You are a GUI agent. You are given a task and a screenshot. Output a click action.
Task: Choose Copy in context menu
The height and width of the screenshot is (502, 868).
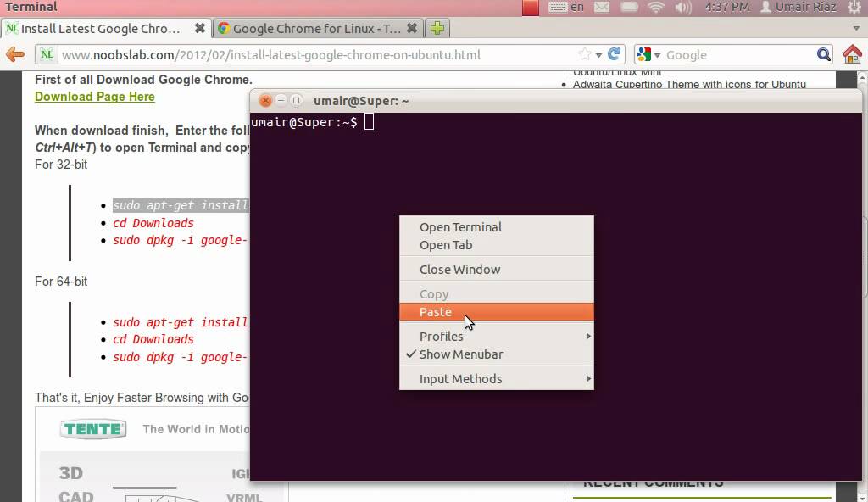tap(497, 294)
